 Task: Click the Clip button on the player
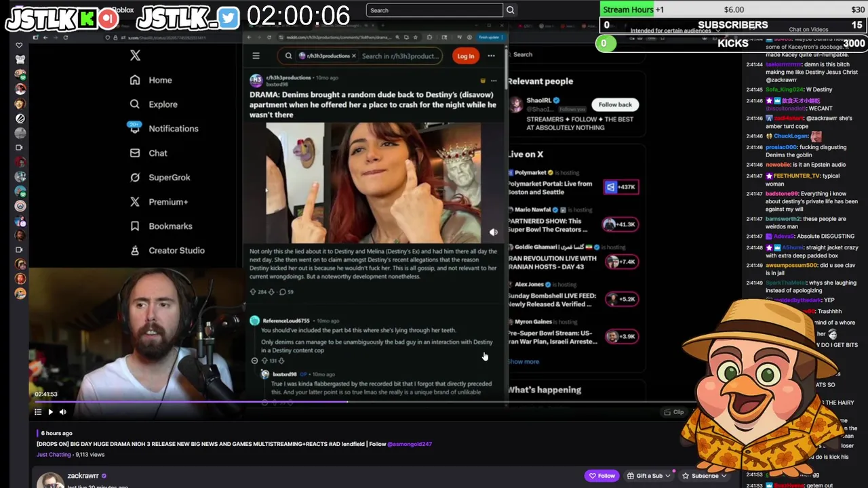tap(673, 412)
